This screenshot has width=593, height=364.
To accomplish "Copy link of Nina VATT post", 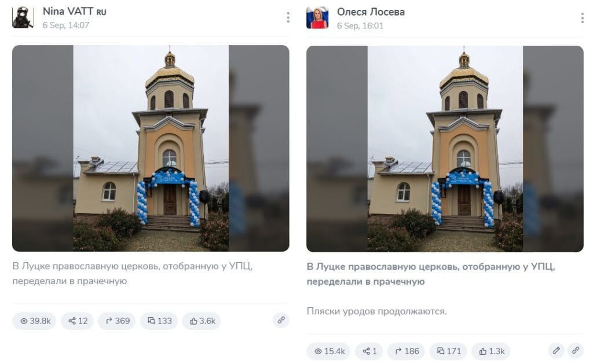I will click(281, 320).
